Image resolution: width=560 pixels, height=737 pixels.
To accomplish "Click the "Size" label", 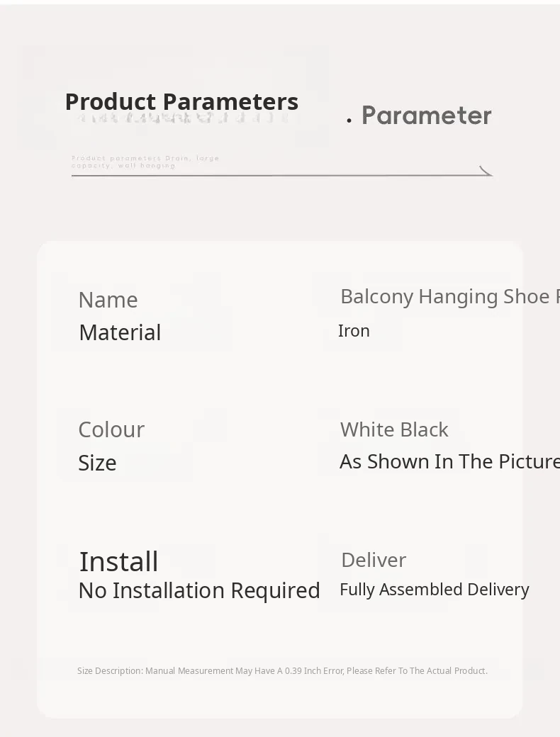I will tap(97, 463).
